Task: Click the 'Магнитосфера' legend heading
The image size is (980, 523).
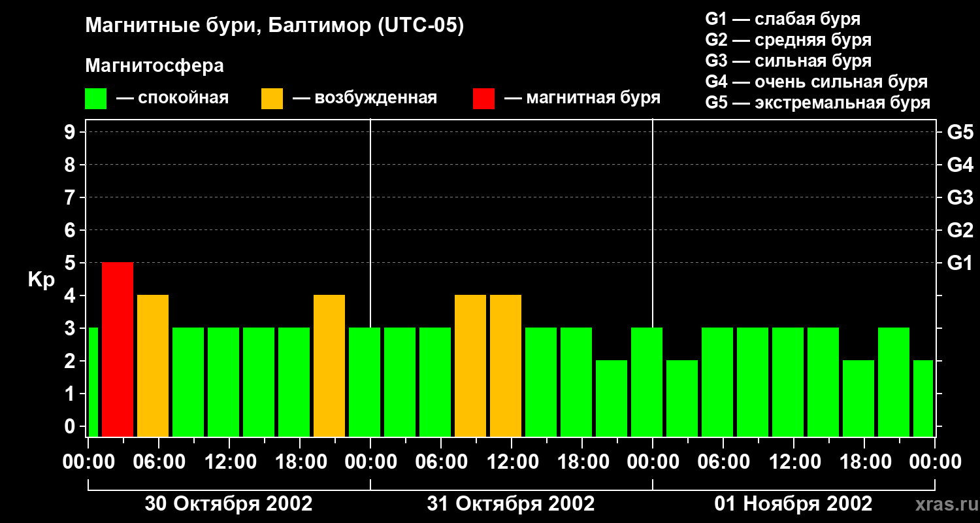Action: (154, 66)
